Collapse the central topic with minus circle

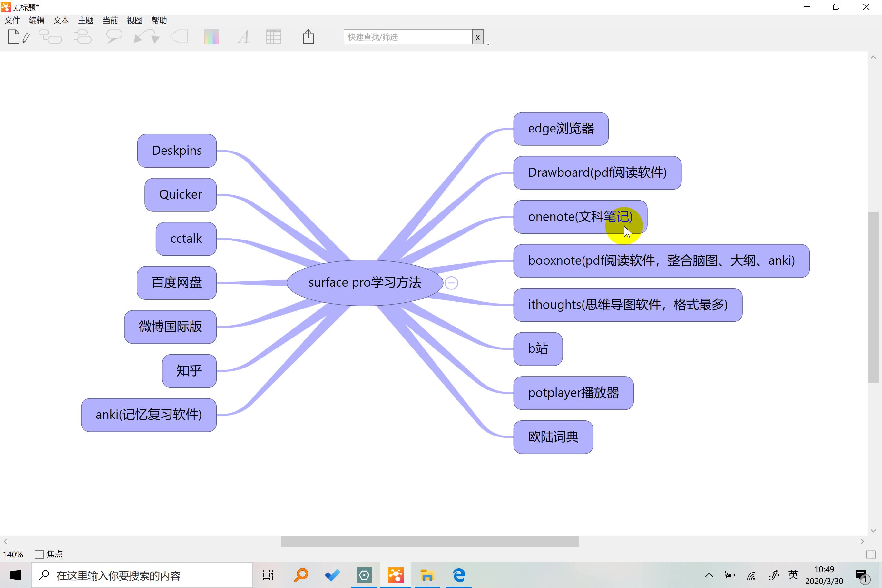[451, 283]
